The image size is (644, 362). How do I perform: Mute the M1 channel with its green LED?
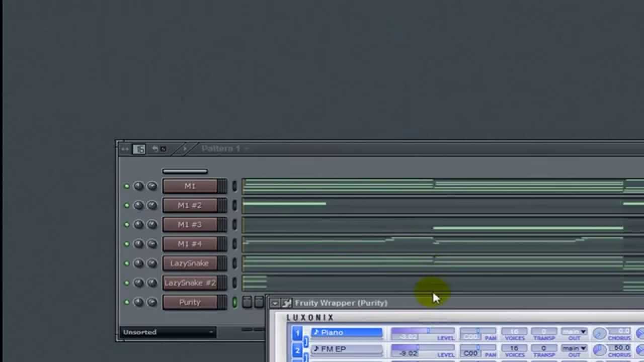126,187
